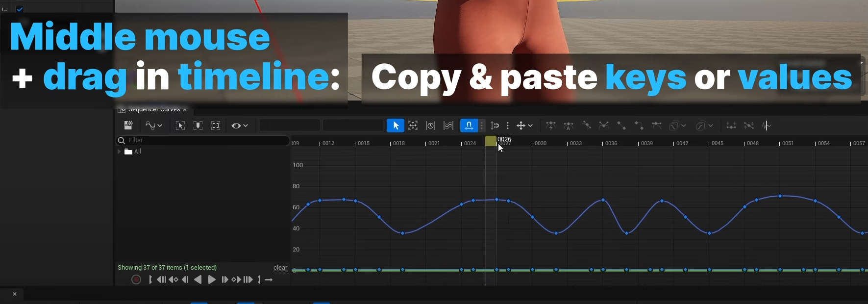Click the straighten tangents icon

[x=749, y=126]
